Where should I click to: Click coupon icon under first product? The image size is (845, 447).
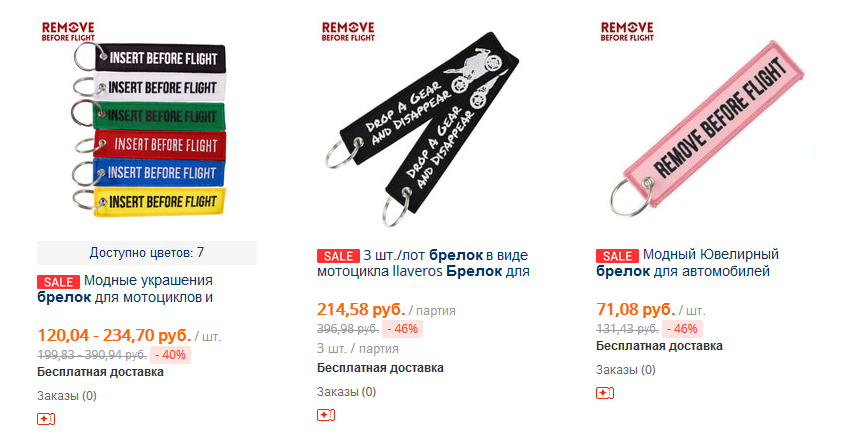pyautogui.click(x=46, y=419)
